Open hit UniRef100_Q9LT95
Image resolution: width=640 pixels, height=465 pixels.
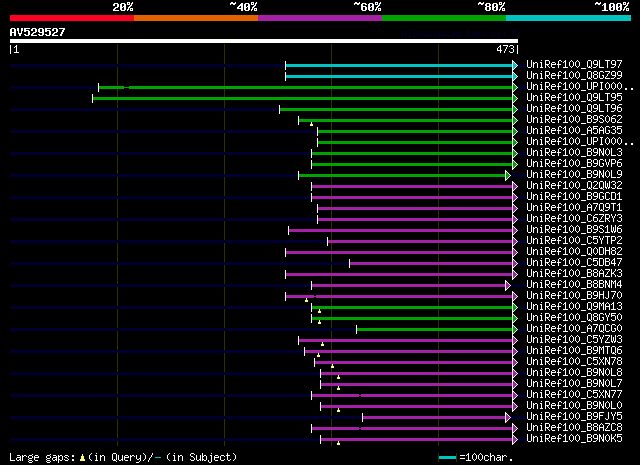(x=574, y=98)
